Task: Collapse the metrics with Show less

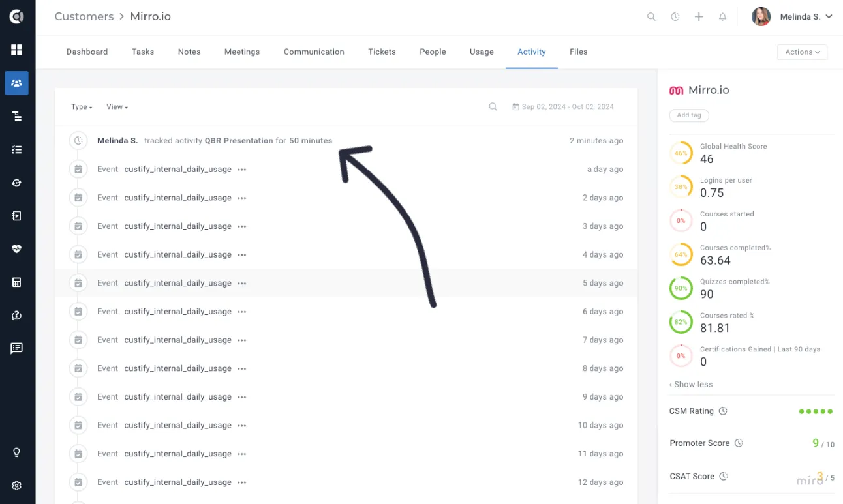Action: tap(691, 385)
